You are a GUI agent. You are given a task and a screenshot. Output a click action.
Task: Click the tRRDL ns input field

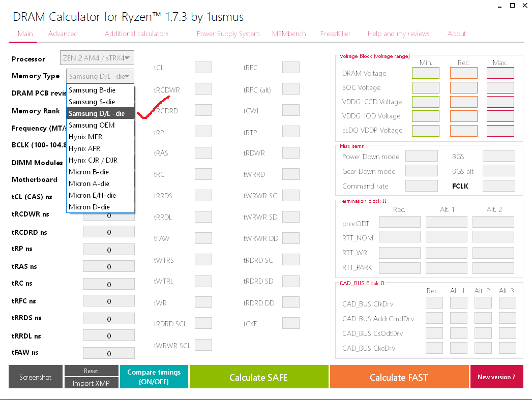click(109, 335)
